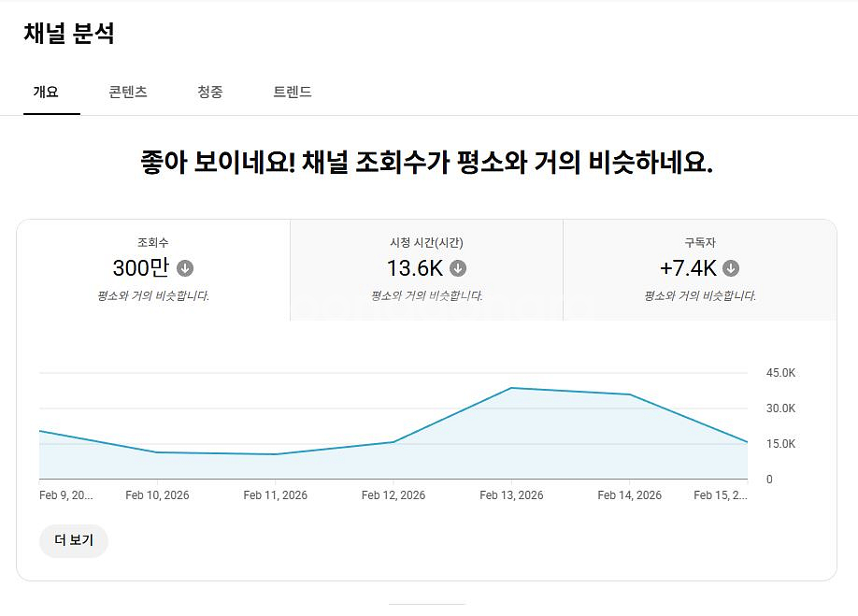Screen dimensions: 858x616
Task: Choose the 구독자 metric card
Action: tap(699, 270)
